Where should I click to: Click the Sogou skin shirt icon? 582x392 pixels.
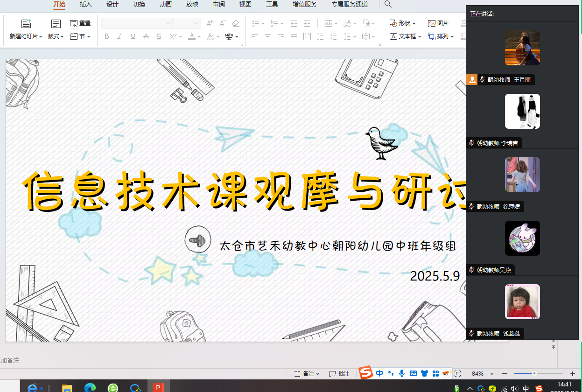[x=424, y=373]
